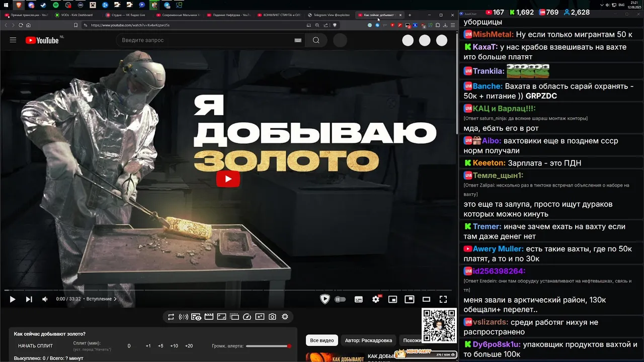Open the browser main menu

click(452, 25)
